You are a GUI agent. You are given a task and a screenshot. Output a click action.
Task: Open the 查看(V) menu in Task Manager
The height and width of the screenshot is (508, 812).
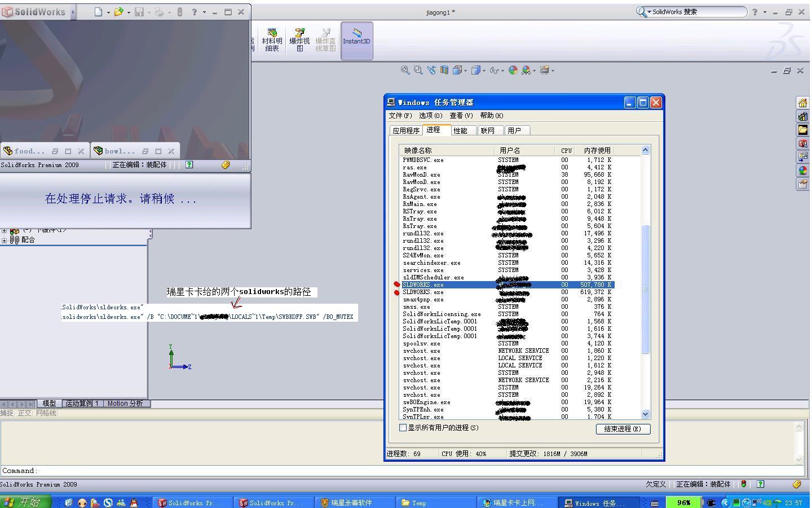(461, 116)
